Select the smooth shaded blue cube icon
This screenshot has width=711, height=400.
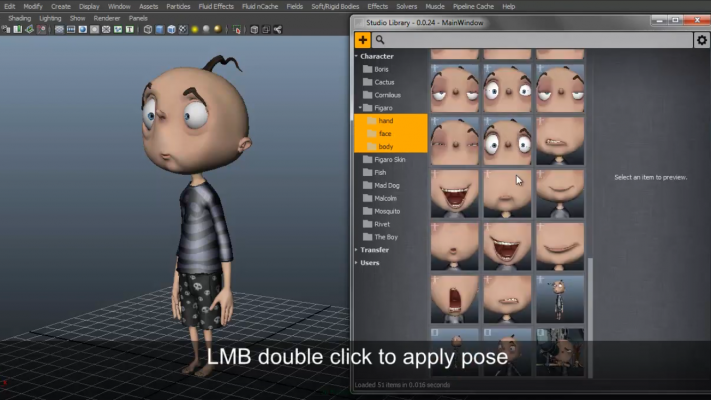tap(162, 30)
